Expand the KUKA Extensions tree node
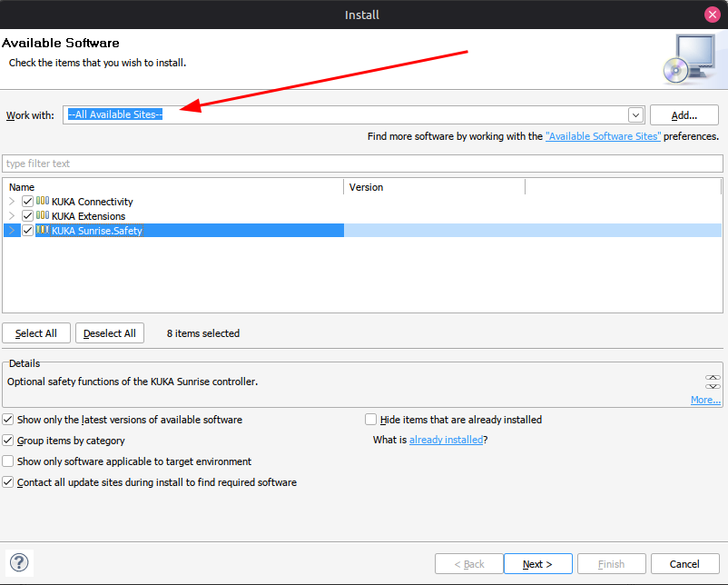This screenshot has width=728, height=585. pos(12,215)
